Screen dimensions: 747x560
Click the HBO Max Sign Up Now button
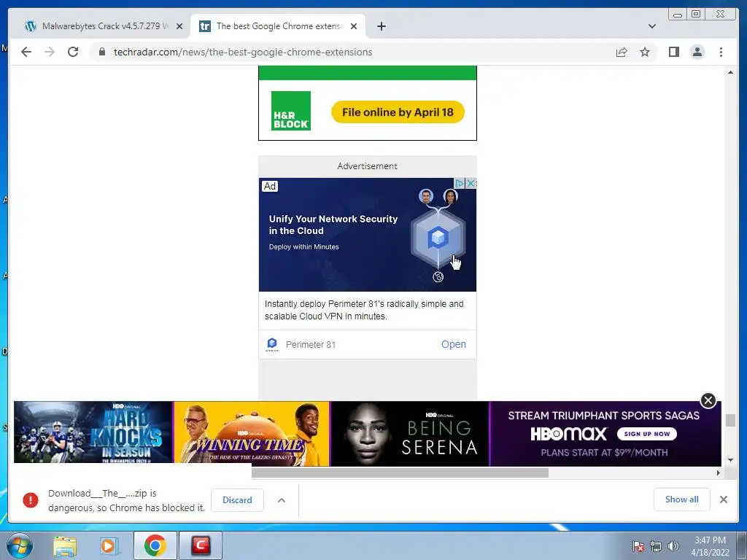[x=647, y=434]
